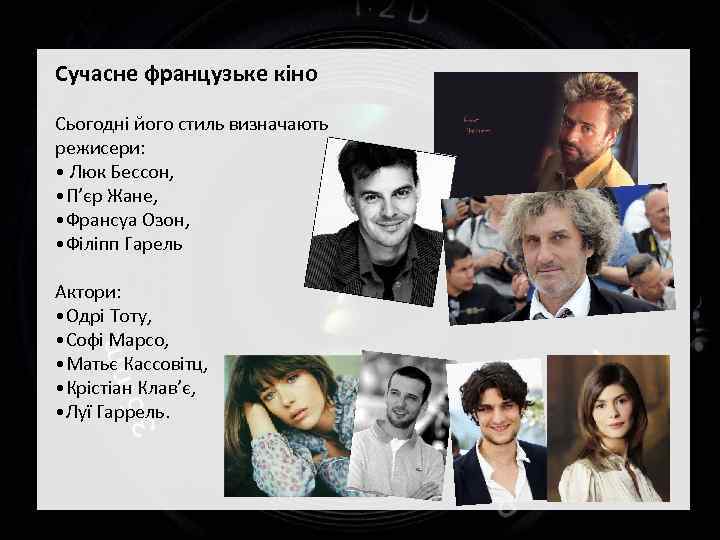Click the slide title 'Сучасне французьке кіно'
Viewport: 720px width, 540px height.
click(x=186, y=74)
